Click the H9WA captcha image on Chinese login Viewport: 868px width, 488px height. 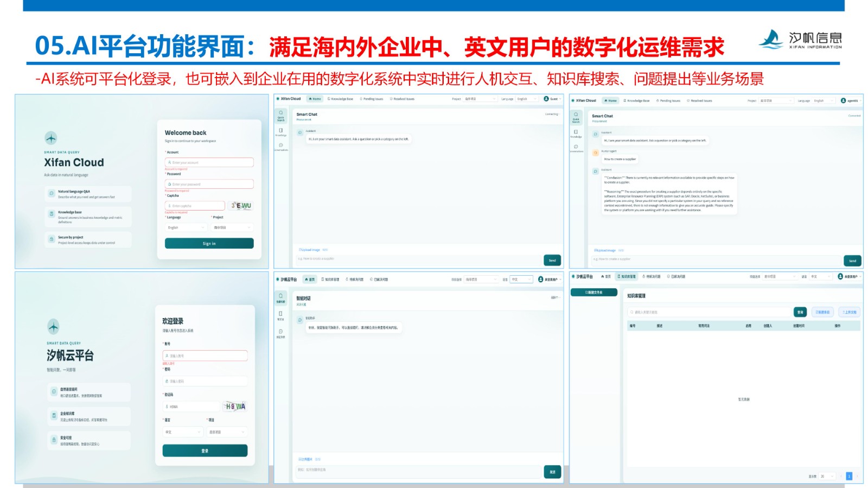point(235,407)
